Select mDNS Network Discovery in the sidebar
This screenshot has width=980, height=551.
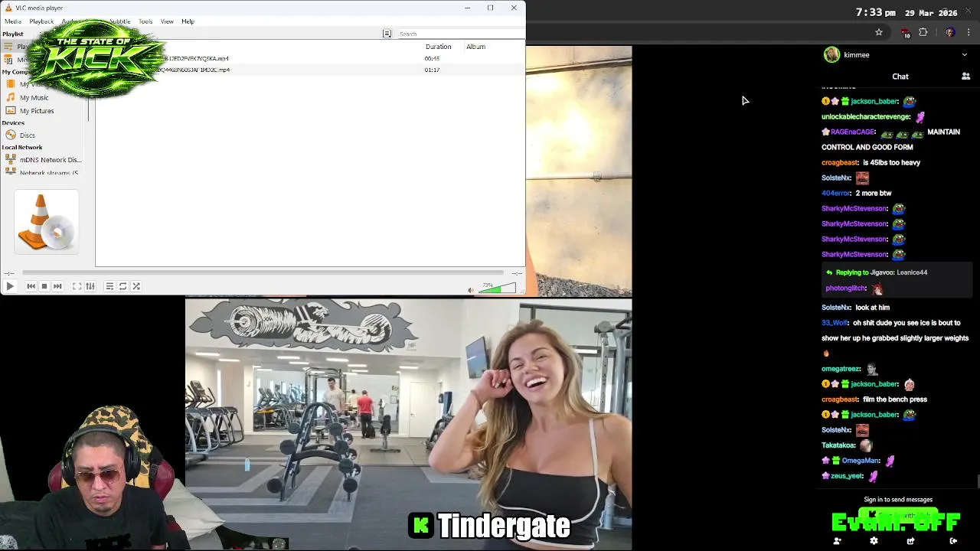[51, 160]
